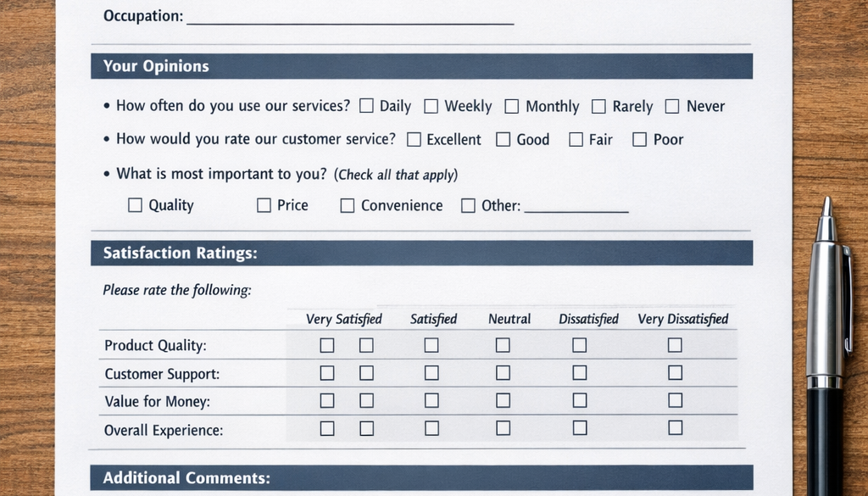This screenshot has width=868, height=496.
Task: Check the Never box
Action: coord(672,106)
